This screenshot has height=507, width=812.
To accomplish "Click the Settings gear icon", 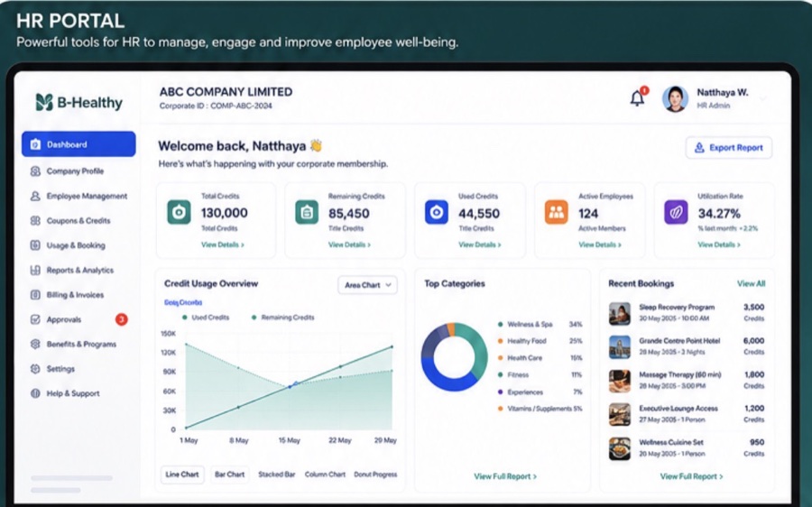I will click(35, 369).
